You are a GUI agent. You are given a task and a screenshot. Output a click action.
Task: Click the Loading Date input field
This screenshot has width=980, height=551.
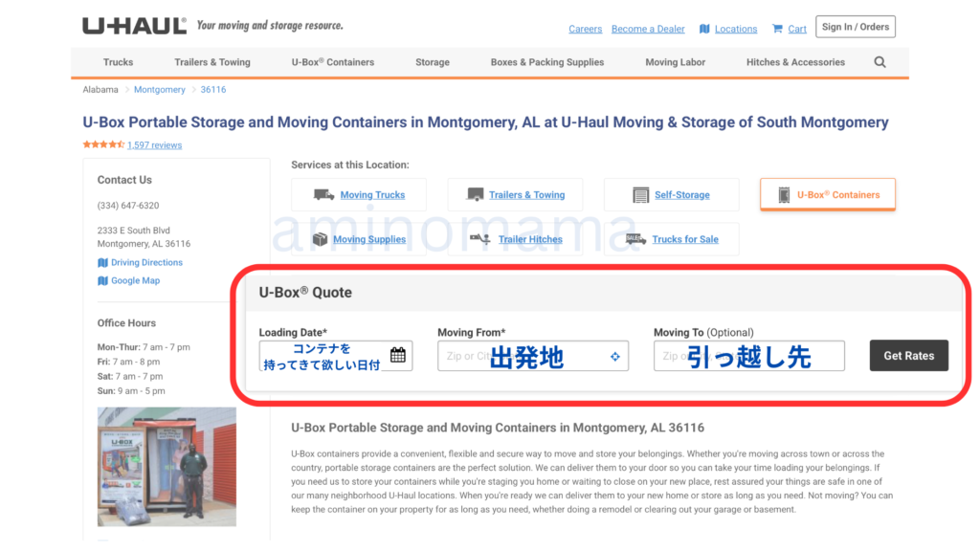(336, 356)
